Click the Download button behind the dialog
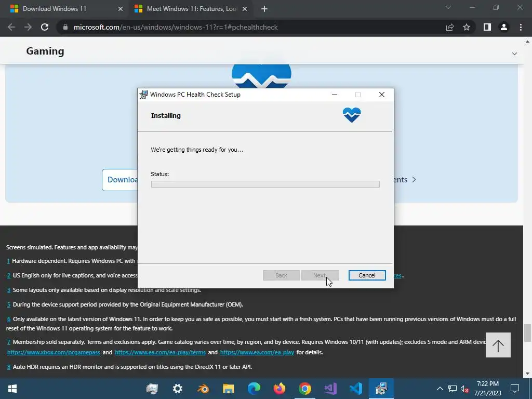This screenshot has width=532, height=399. (x=120, y=180)
